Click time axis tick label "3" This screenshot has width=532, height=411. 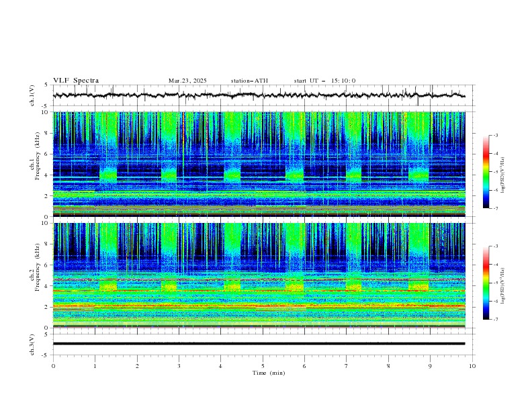coord(179,366)
